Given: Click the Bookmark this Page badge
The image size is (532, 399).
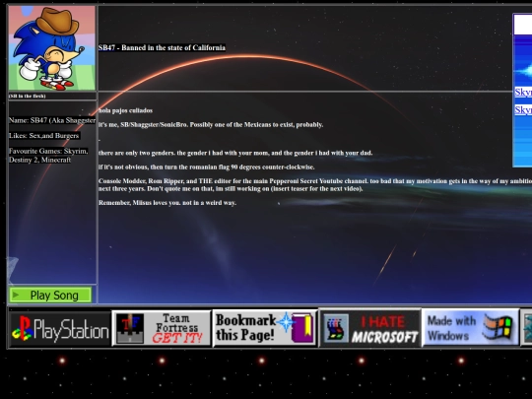Looking at the screenshot, I should click(265, 328).
